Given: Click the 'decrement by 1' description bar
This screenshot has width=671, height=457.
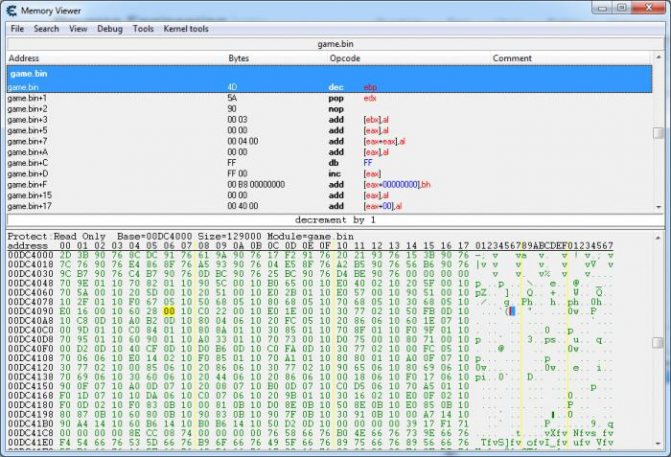Looking at the screenshot, I should pyautogui.click(x=336, y=220).
